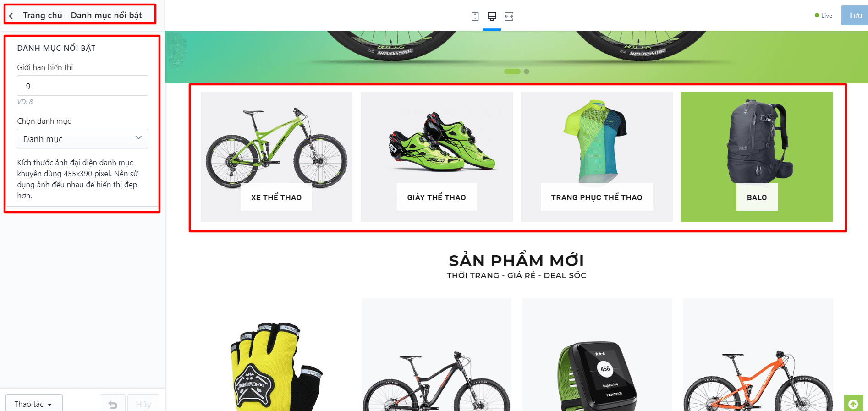Click the undo arrow button

[x=113, y=404]
